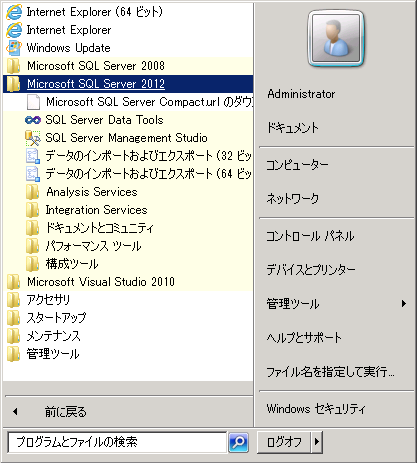This screenshot has height=463, width=417.
Task: Click the データのインポートおよびエクスポート (64 ビット) icon
Action: tap(33, 174)
